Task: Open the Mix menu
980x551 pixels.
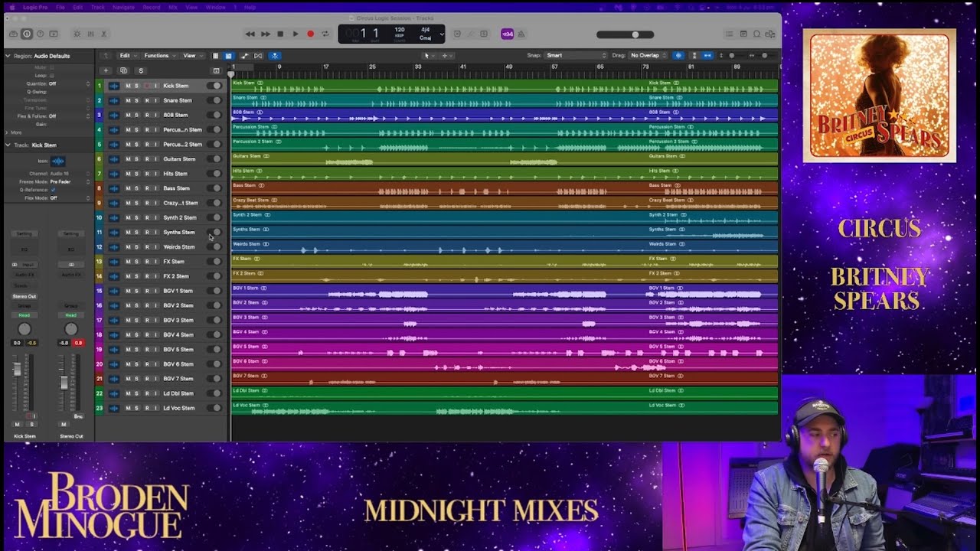Action: 173,7
